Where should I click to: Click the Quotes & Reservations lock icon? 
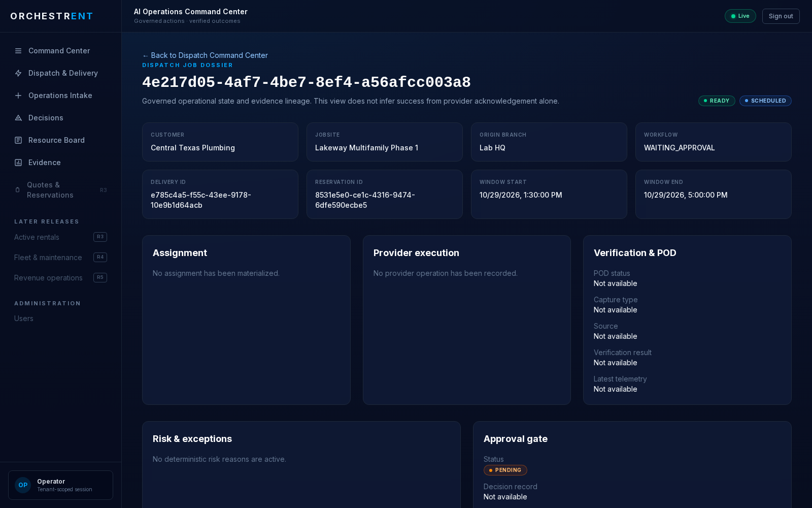coord(18,190)
